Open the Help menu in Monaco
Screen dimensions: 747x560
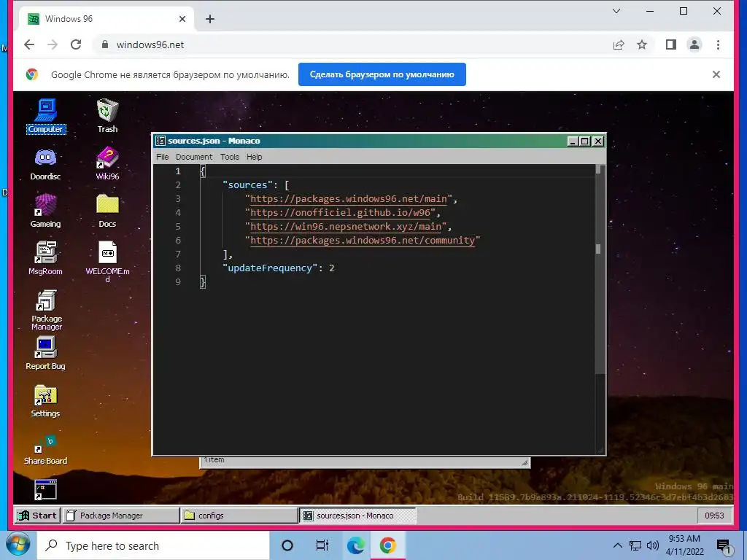[254, 157]
